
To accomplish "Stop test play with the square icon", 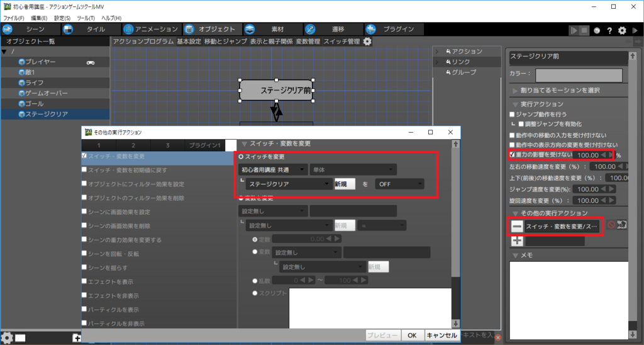I will [584, 30].
